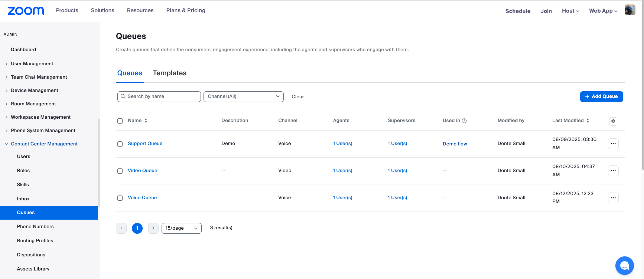Open more options for Video Queue
Screen dimensions: 644x279
pyautogui.click(x=613, y=171)
